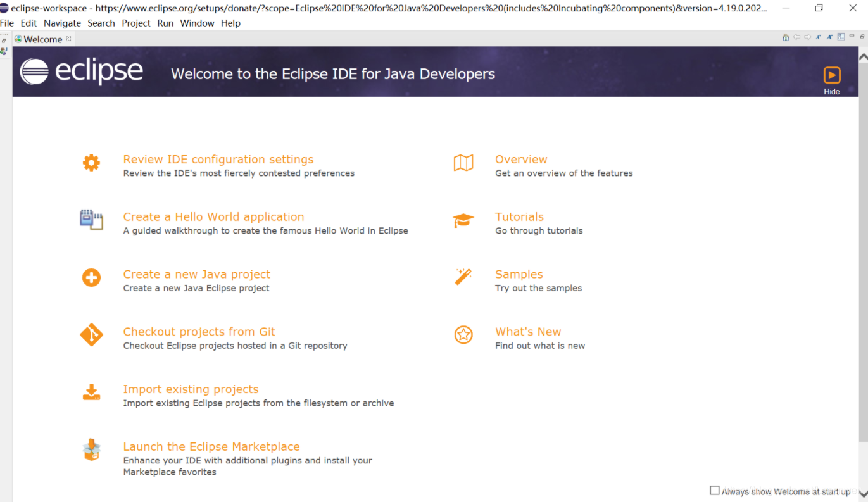Open the Project menu
868x502 pixels.
tap(136, 23)
